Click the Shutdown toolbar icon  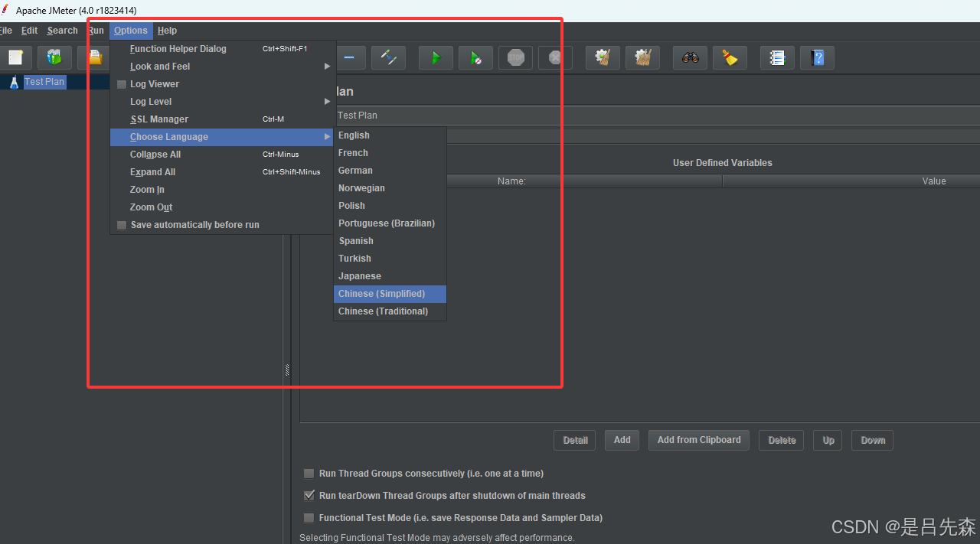[556, 57]
